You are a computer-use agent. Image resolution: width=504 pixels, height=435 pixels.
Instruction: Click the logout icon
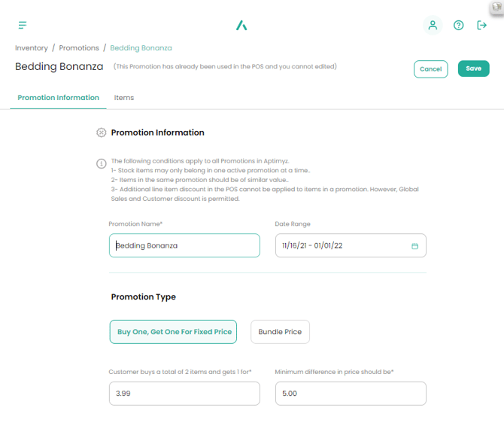click(482, 26)
